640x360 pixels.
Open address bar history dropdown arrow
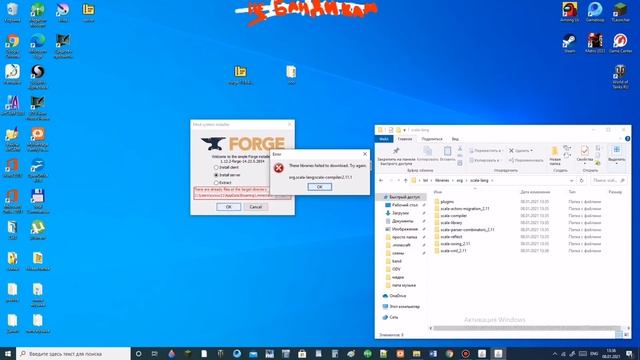click(x=571, y=180)
